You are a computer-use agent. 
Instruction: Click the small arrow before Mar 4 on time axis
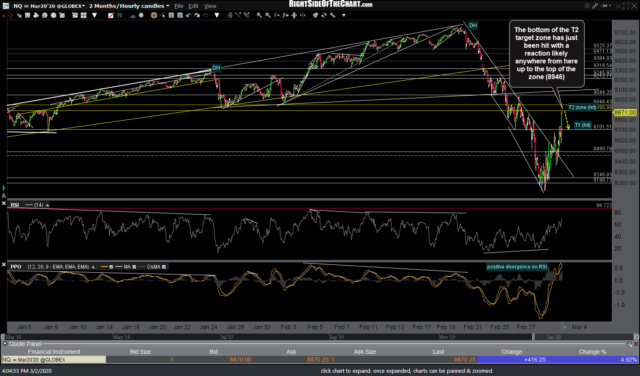click(564, 327)
